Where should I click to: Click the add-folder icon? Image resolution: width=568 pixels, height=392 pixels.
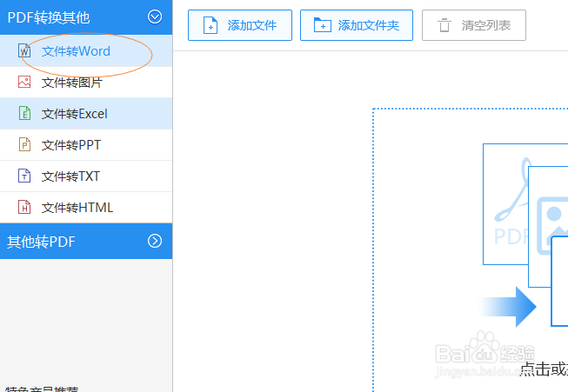coord(323,25)
